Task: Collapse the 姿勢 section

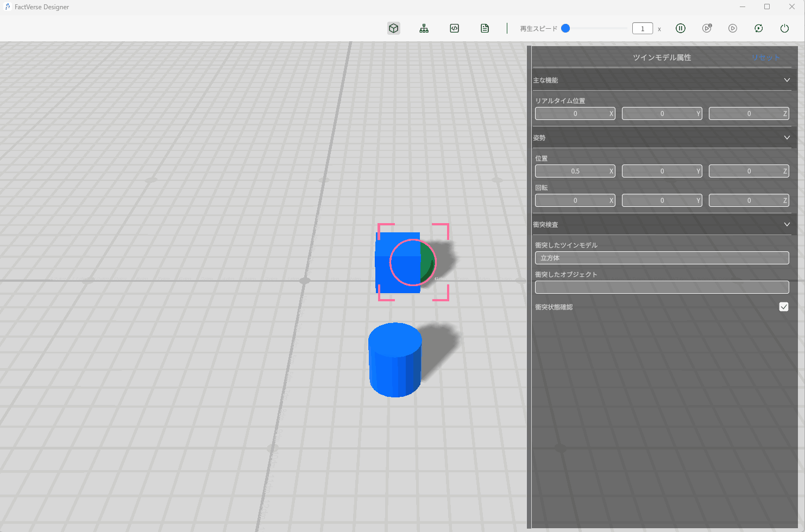Action: click(787, 138)
